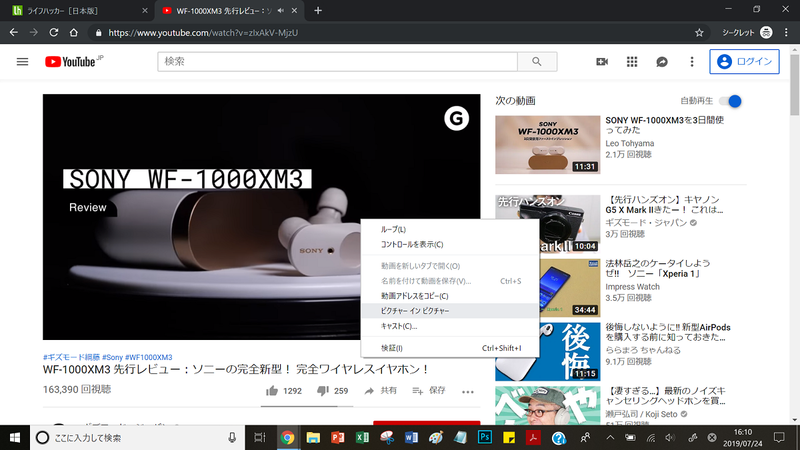The image size is (800, 450).
Task: Click the ログイン sign-in button
Action: pyautogui.click(x=744, y=62)
